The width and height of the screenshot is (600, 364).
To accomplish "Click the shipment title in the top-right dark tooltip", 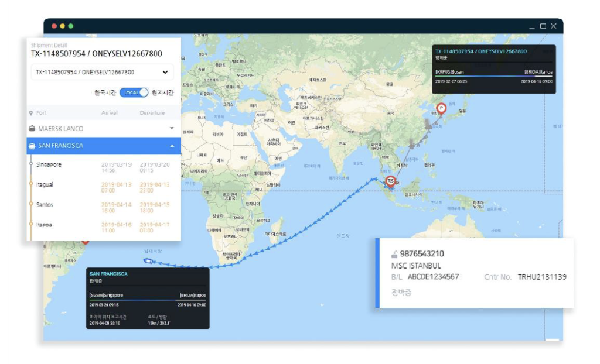I will click(481, 51).
